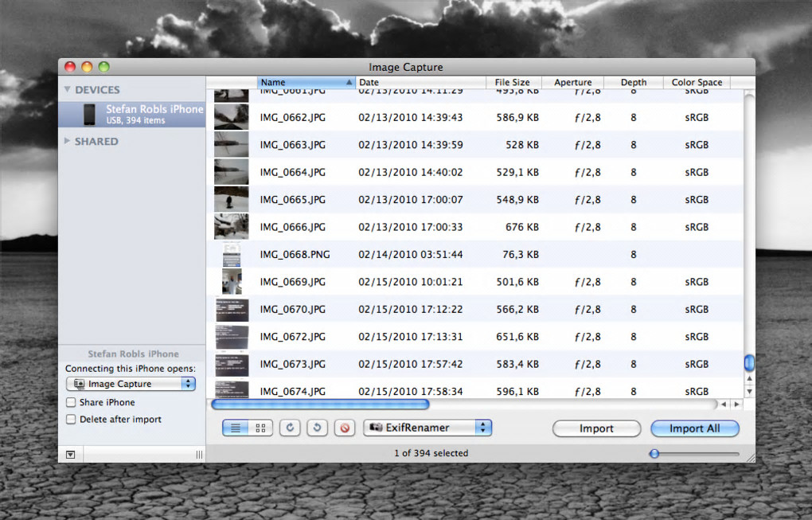Select file name IMG_0674.JPG
The height and width of the screenshot is (520, 812).
293,392
